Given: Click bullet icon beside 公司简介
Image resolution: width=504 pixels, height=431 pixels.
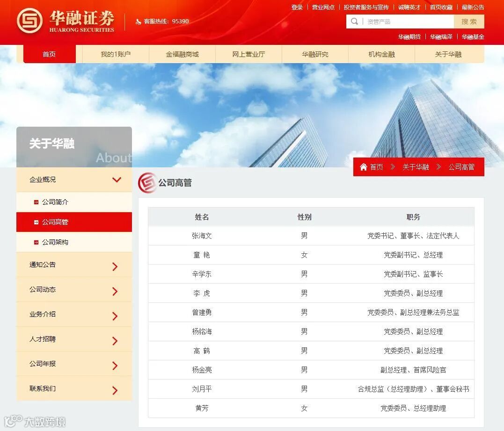Looking at the screenshot, I should 36,202.
